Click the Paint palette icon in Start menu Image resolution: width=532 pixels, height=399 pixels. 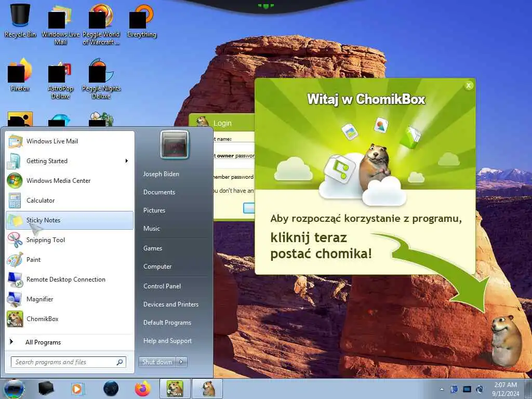tap(15, 260)
